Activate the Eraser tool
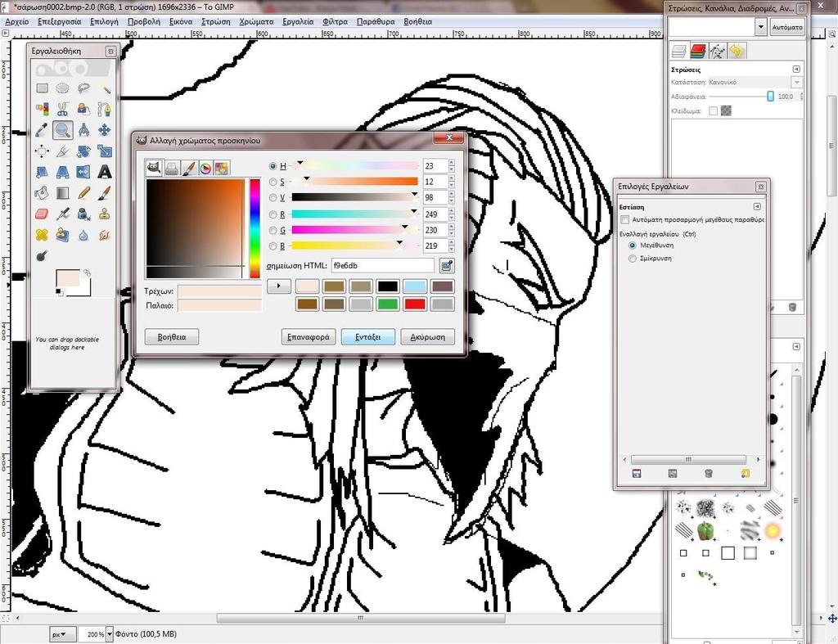838x644 pixels. (43, 214)
